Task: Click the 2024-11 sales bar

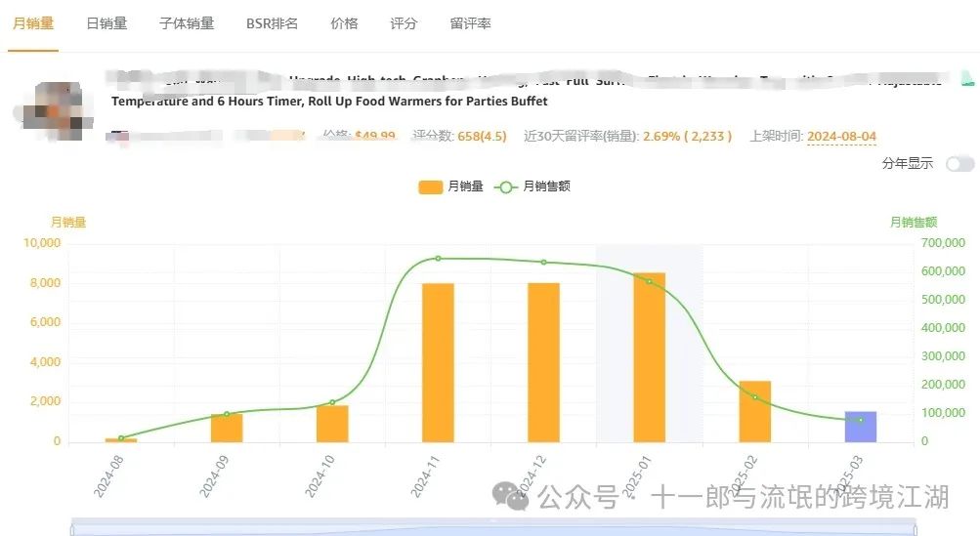Action: point(438,363)
